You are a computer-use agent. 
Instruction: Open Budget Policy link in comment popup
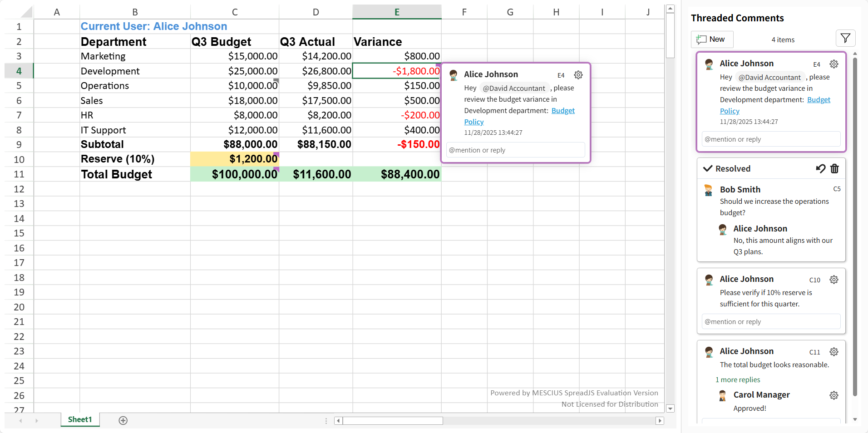(562, 111)
